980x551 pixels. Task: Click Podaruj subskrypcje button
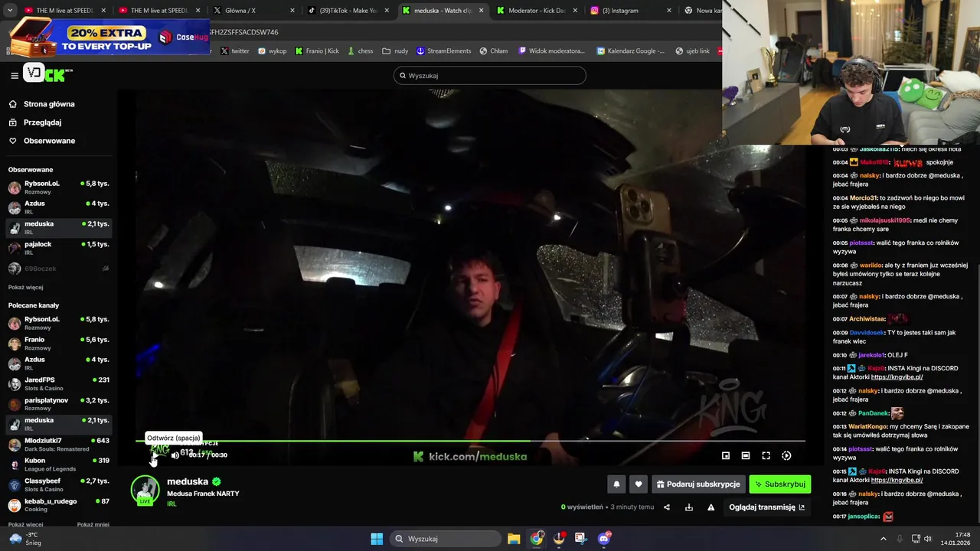coord(698,484)
